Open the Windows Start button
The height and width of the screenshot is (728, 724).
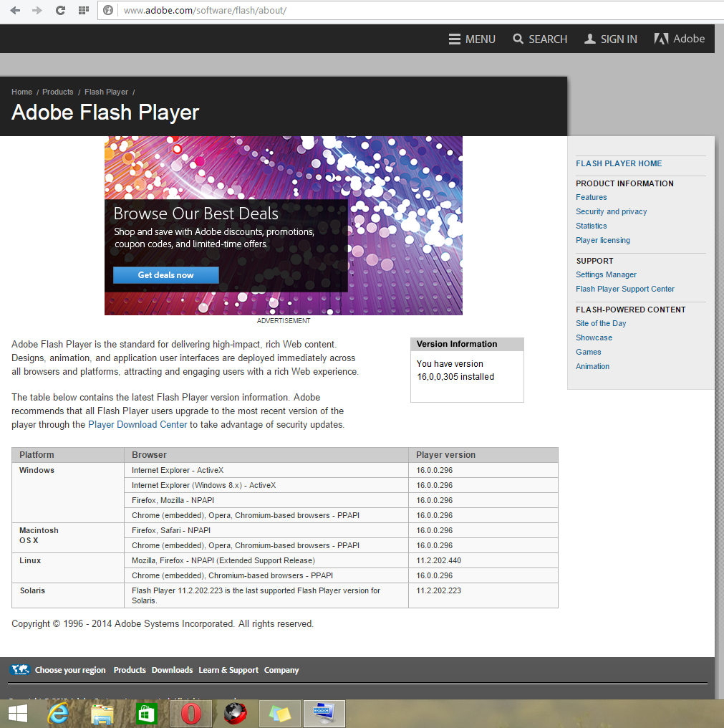point(18,714)
